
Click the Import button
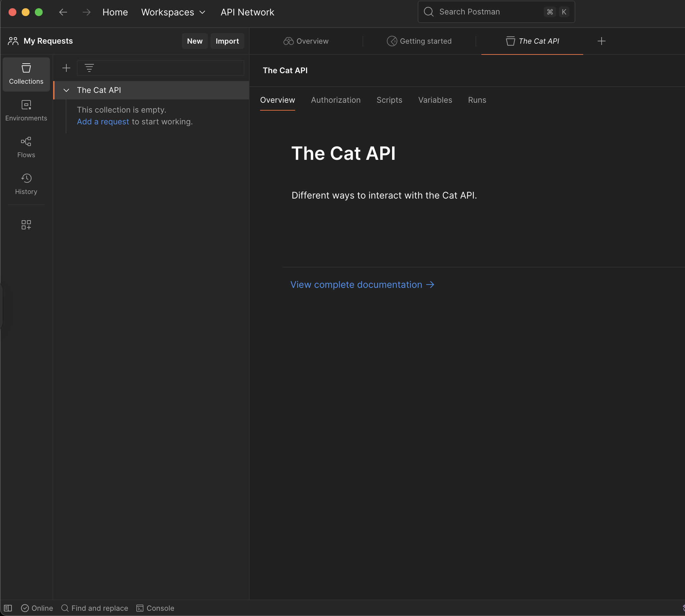pyautogui.click(x=227, y=41)
